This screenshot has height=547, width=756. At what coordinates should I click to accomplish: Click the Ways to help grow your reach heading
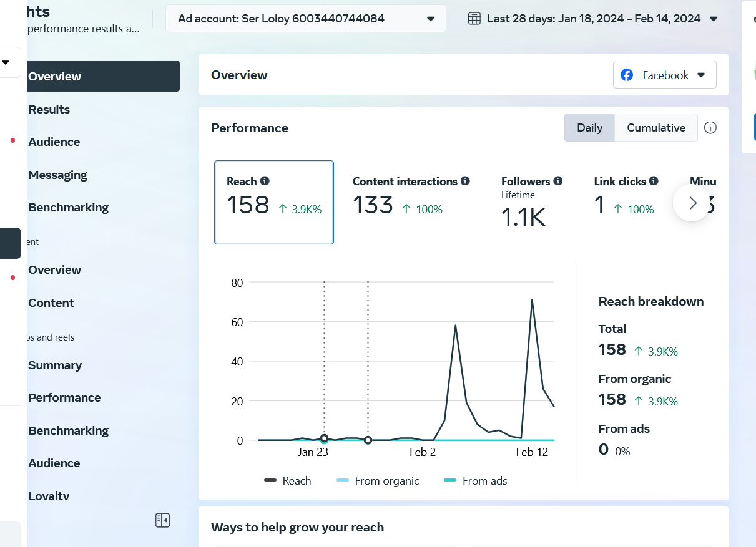pyautogui.click(x=297, y=527)
